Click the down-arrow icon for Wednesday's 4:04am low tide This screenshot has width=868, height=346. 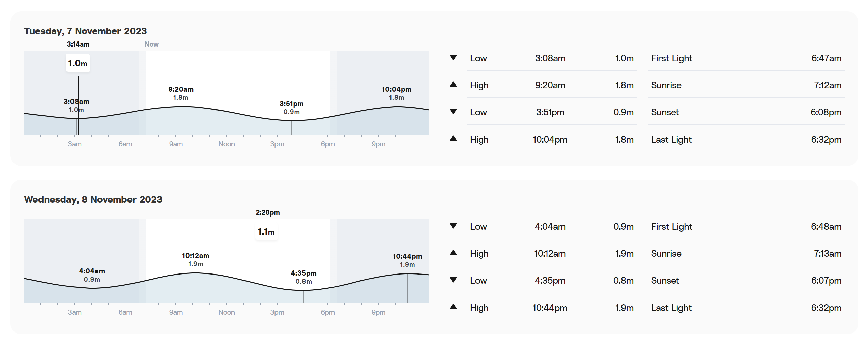453,226
